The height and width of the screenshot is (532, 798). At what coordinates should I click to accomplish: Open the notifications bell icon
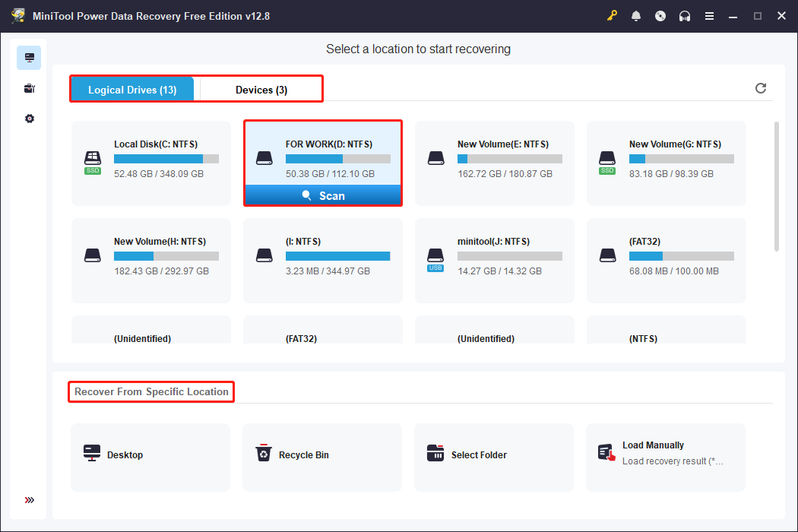click(636, 16)
